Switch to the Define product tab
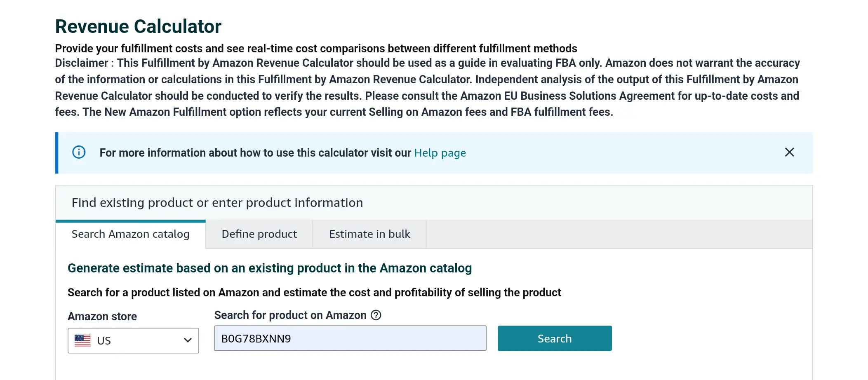 point(259,234)
